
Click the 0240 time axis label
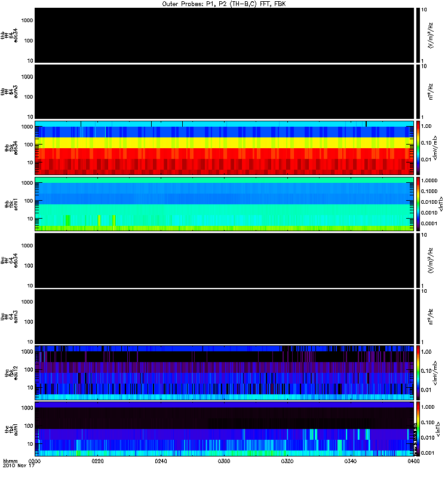point(161,461)
